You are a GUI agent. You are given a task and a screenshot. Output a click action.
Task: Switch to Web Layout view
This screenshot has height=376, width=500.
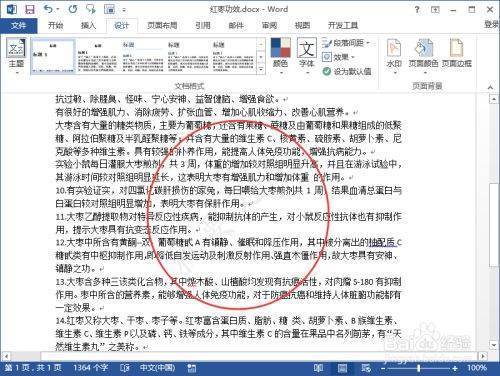tap(366, 368)
